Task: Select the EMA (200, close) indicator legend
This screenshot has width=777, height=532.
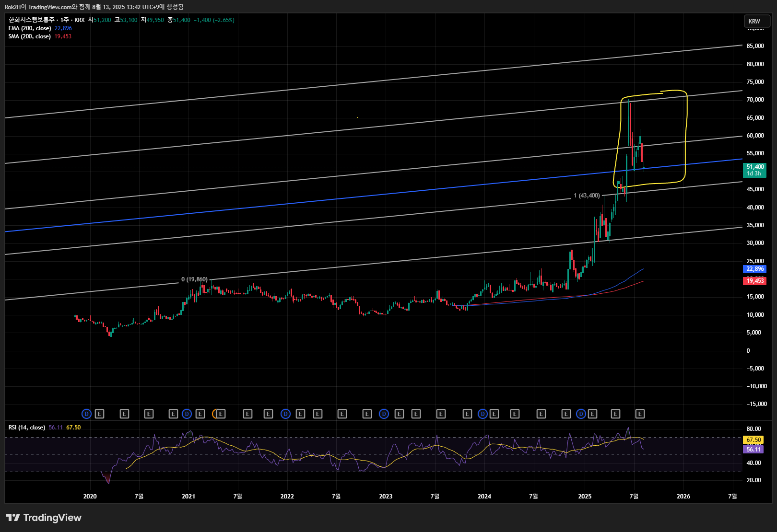Action: [30, 28]
